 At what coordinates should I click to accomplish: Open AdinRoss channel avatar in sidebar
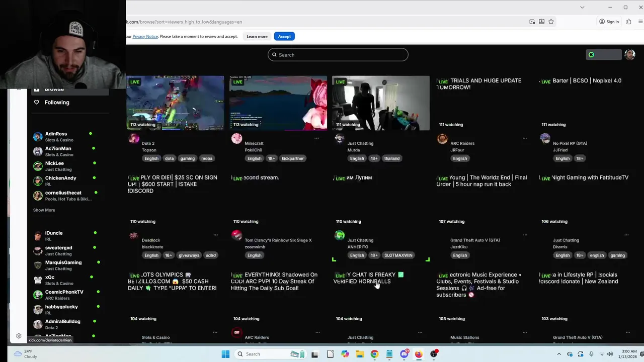click(x=38, y=137)
